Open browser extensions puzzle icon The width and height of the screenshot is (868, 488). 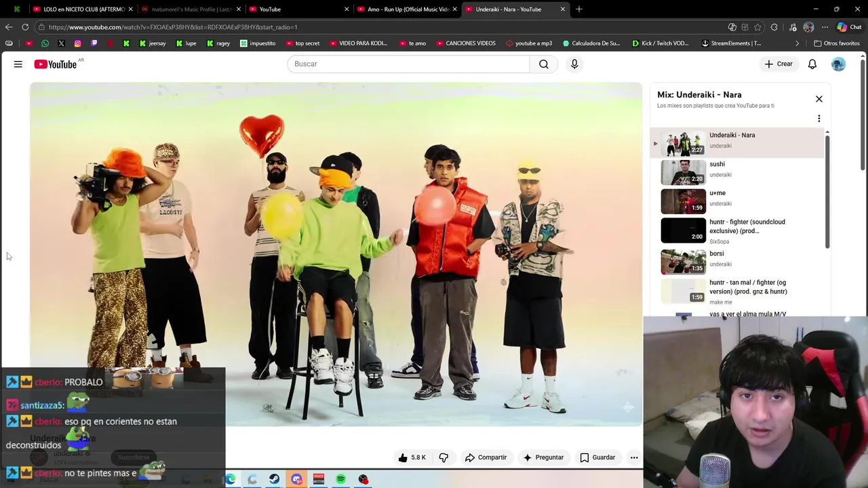[774, 27]
